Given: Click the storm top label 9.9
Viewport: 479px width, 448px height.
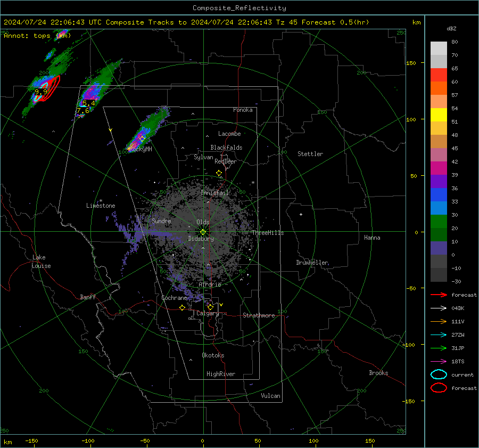Looking at the screenshot, I should pyautogui.click(x=41, y=92).
